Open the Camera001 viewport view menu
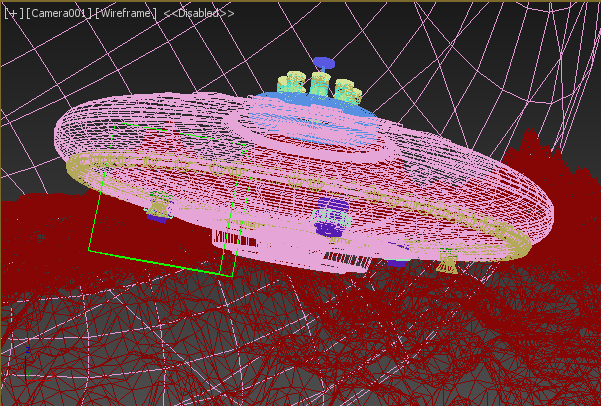Image resolution: width=601 pixels, height=406 pixels. [x=60, y=13]
